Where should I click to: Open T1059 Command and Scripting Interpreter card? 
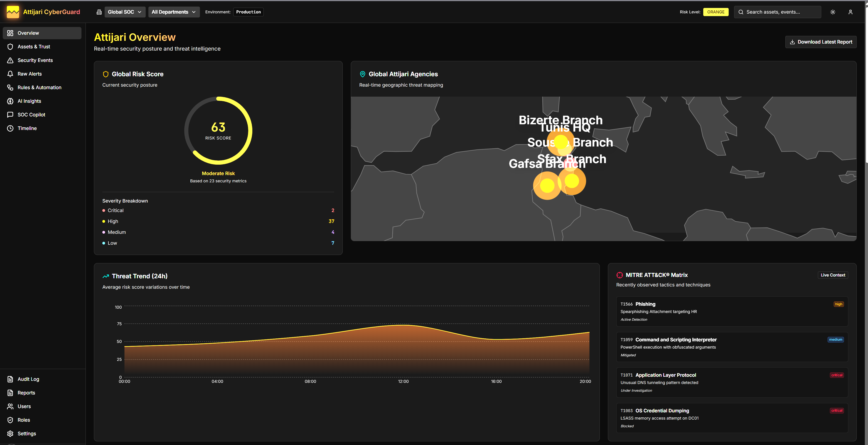[x=732, y=347]
